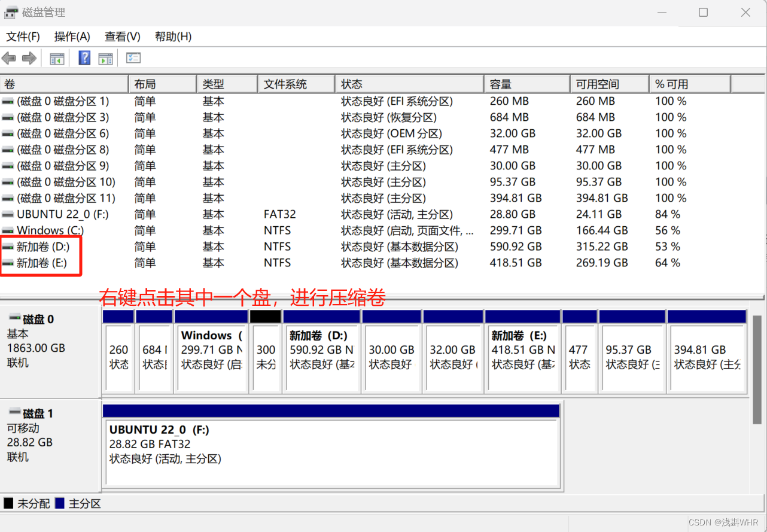Open help using the question mark toolbar icon
Viewport: 767px width, 532px height.
point(83,58)
